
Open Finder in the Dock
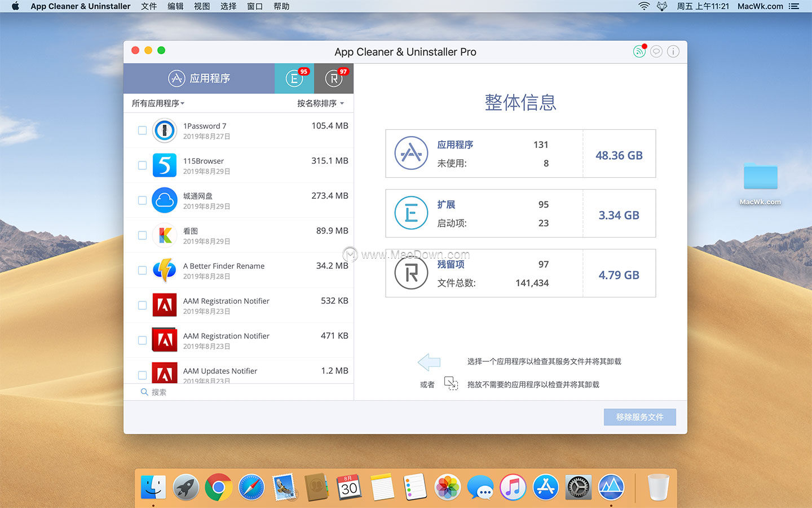[x=153, y=487]
